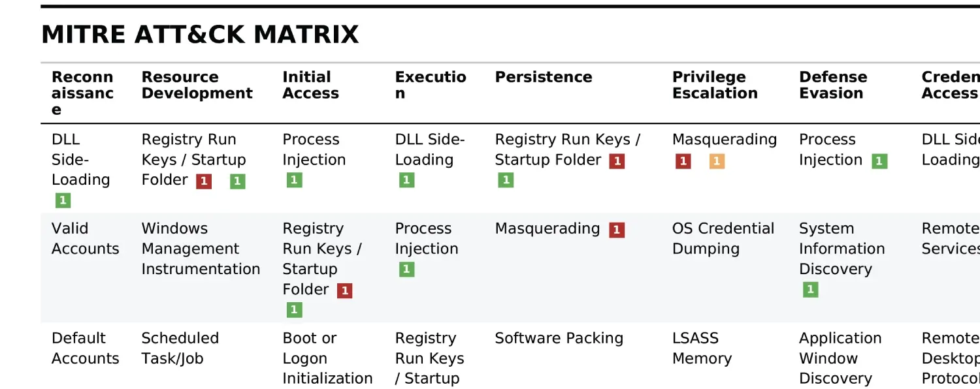
Task: Open Windows Management Instrumentation technique
Action: [x=201, y=249]
